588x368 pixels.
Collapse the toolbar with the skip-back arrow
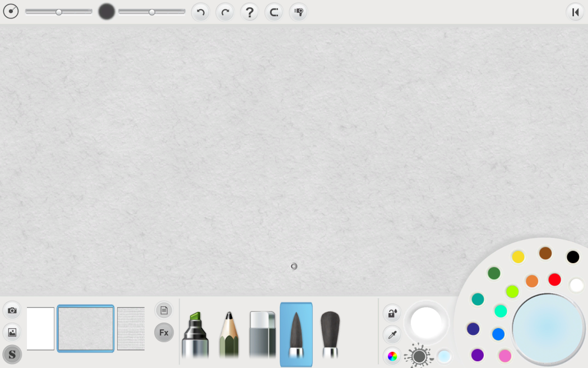tap(575, 12)
